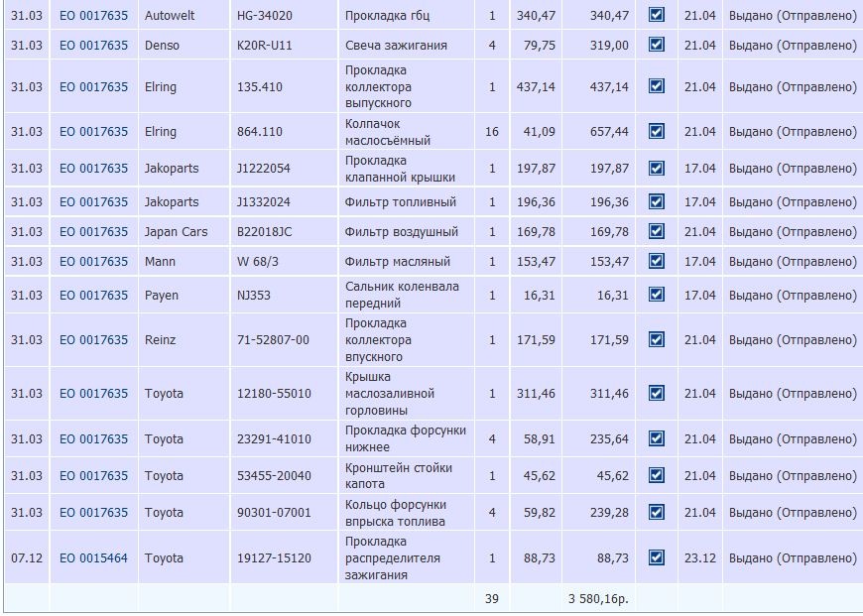
Task: Toggle checkbox in Toyota 53455-20040 row
Action: coord(656,475)
